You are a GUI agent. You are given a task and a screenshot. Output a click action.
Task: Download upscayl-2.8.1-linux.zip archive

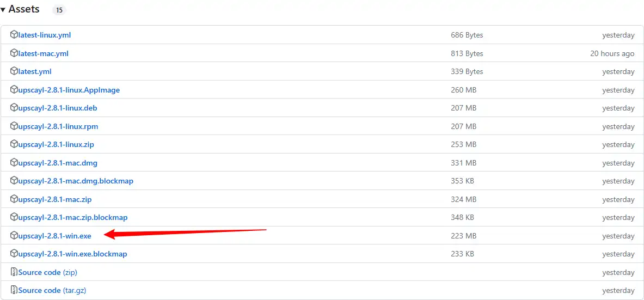coord(56,144)
